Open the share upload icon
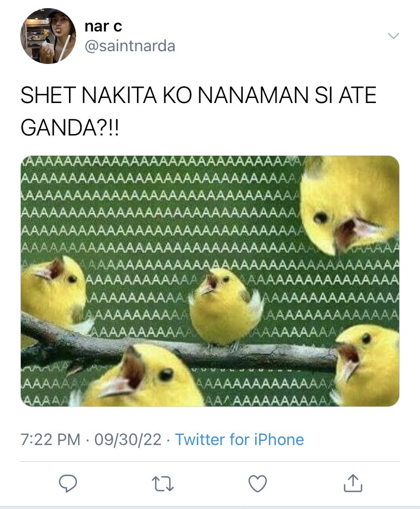This screenshot has height=509, width=420. [x=353, y=483]
